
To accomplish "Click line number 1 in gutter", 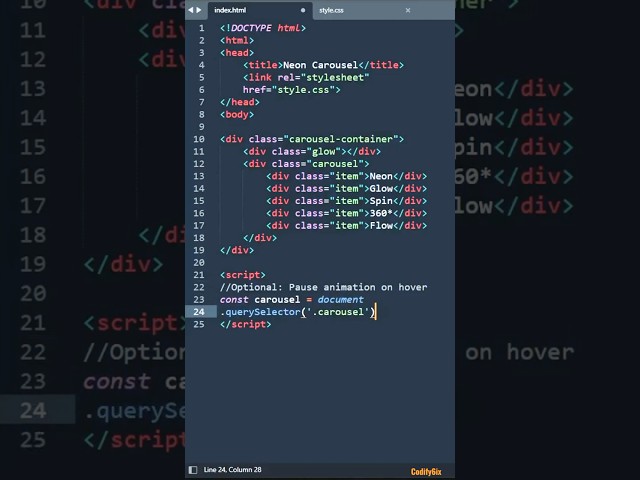I will pos(202,28).
